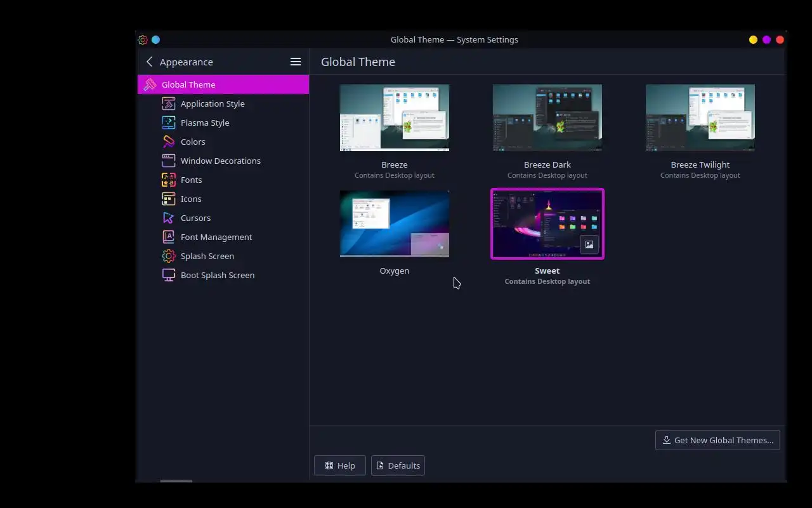Click the Fonts icon in sidebar
The width and height of the screenshot is (812, 508).
tap(168, 180)
